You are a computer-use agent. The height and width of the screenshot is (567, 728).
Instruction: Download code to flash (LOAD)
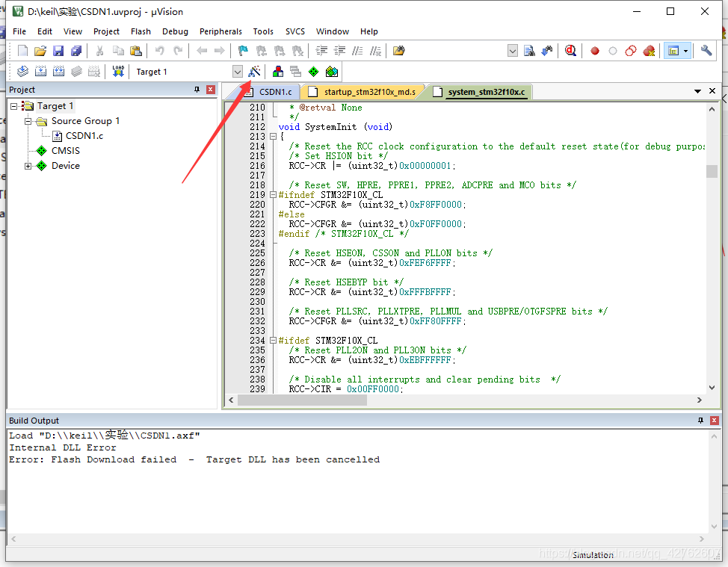pos(118,72)
